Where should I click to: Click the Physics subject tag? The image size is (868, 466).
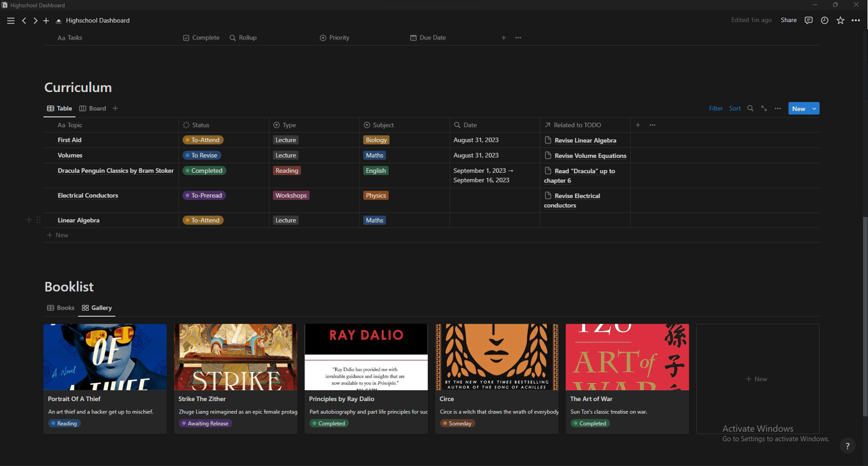tap(376, 195)
